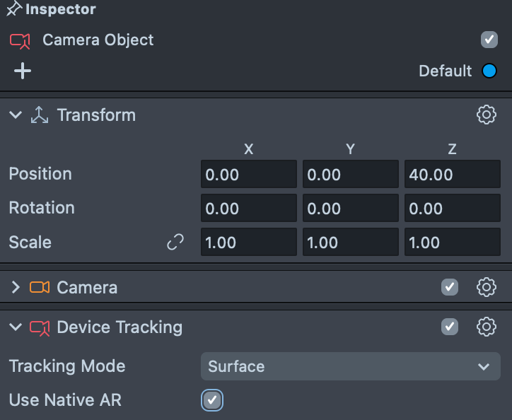The height and width of the screenshot is (420, 512).
Task: Toggle the Device Tracking component checkbox
Action: click(449, 327)
